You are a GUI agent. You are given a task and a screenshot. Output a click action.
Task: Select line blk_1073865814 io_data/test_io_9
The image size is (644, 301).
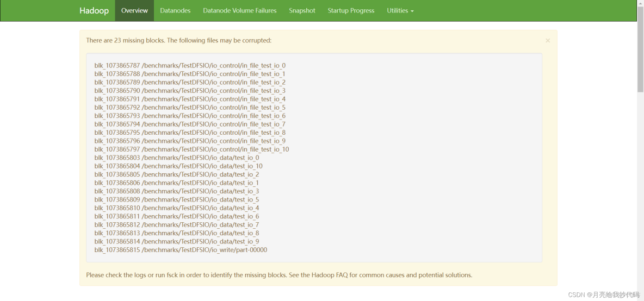[x=177, y=242]
